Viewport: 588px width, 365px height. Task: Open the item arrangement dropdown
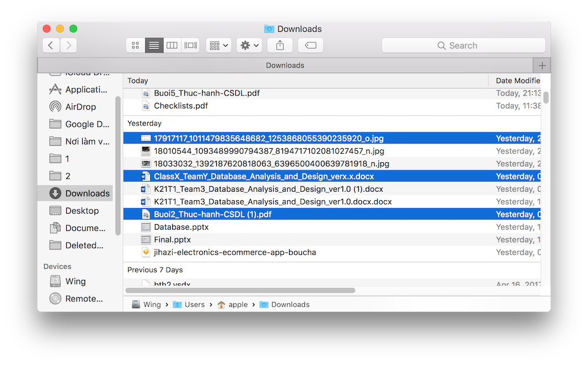pos(219,45)
